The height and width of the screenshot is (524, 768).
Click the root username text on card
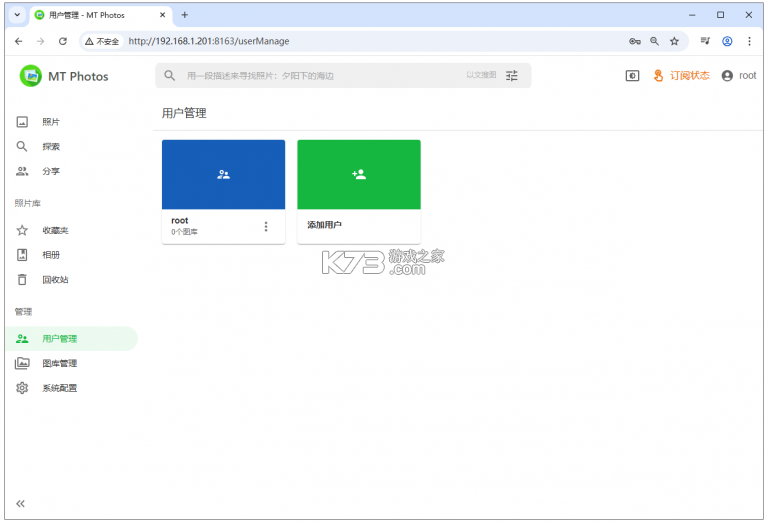(180, 220)
